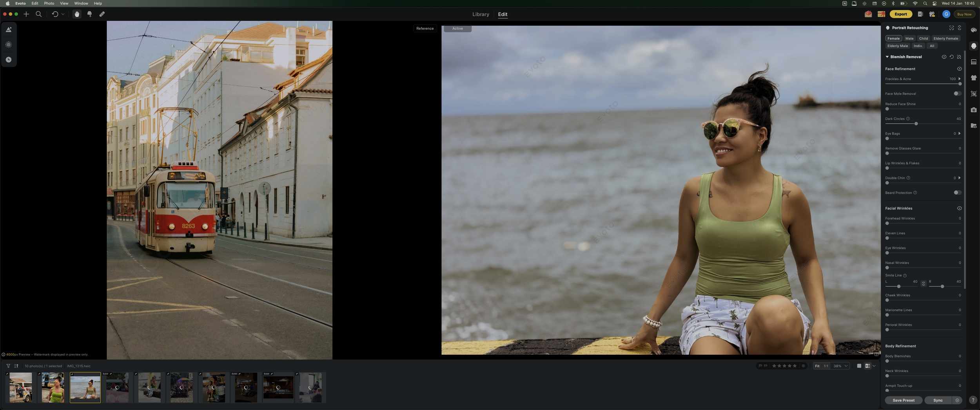Image resolution: width=980 pixels, height=410 pixels.
Task: Open the Color Adjustments palette icon
Action: click(x=973, y=30)
